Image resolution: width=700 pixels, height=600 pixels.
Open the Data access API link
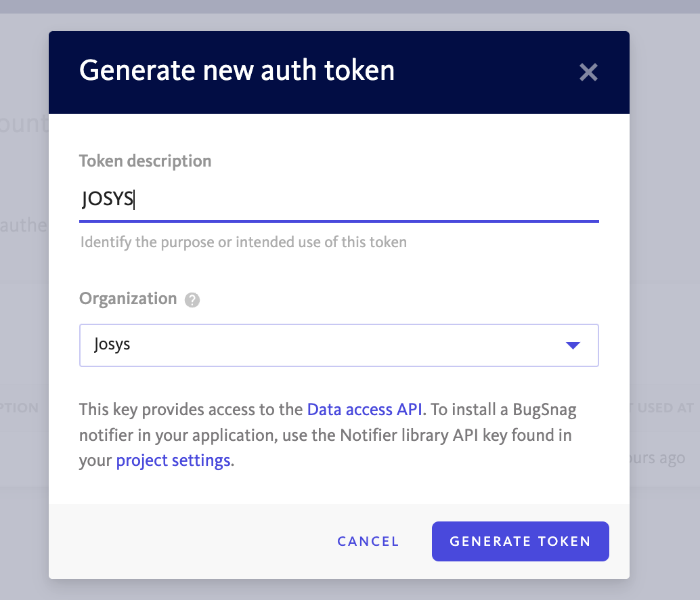364,409
